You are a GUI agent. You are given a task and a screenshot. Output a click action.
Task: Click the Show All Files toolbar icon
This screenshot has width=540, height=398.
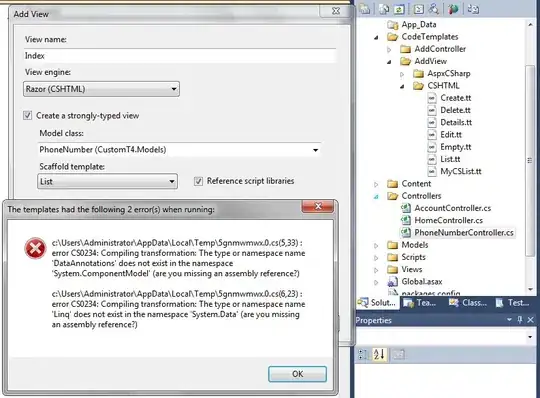[384, 9]
